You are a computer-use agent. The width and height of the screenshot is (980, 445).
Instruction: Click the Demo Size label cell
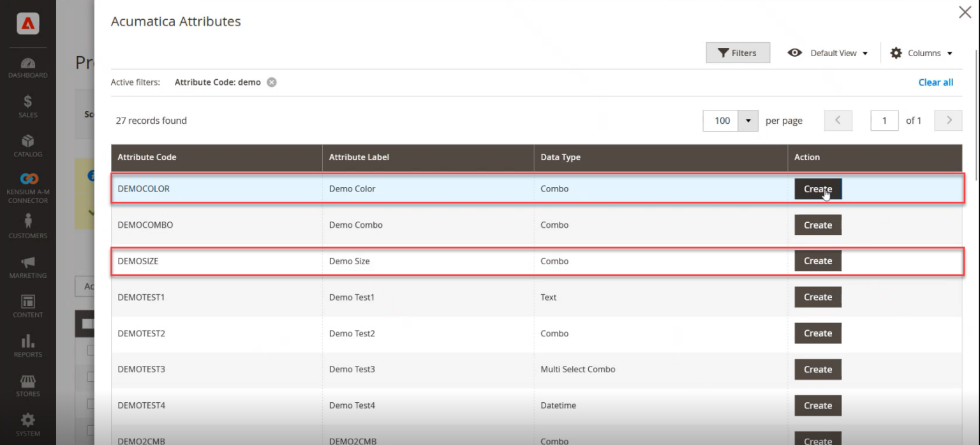[428, 261]
